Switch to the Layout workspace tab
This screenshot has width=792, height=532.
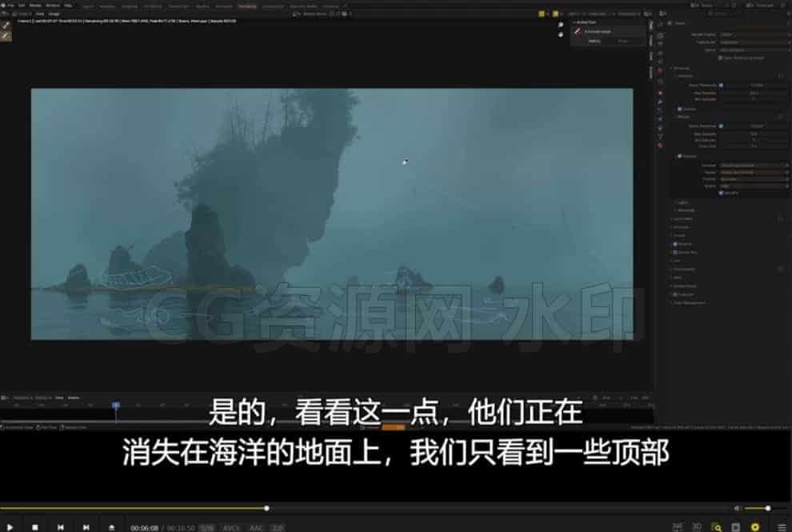pos(87,6)
